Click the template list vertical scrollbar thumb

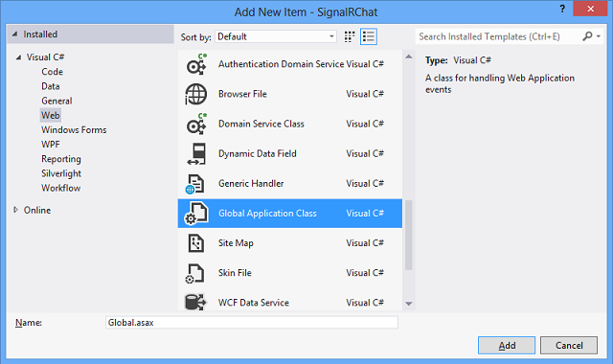tap(409, 235)
